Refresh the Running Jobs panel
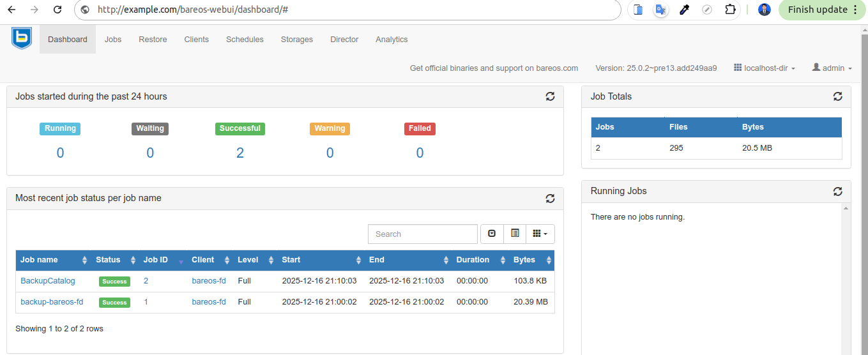Screen dimensions: 868x355 [838, 191]
